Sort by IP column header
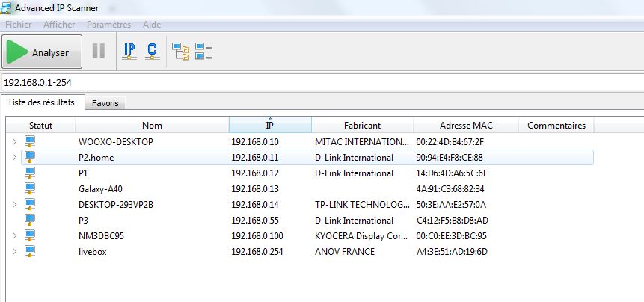 click(270, 125)
